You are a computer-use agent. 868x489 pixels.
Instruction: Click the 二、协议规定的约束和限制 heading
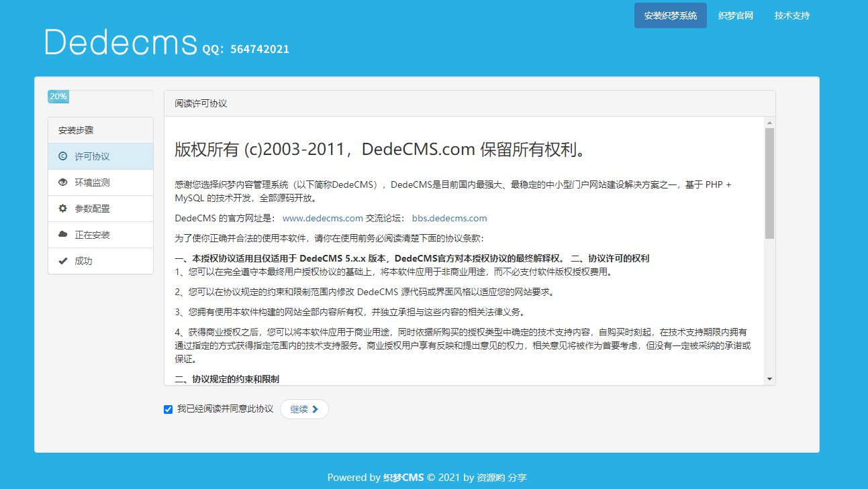(x=227, y=379)
